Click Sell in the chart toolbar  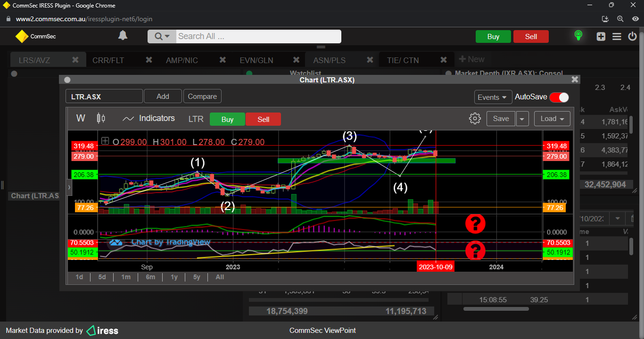pos(263,119)
